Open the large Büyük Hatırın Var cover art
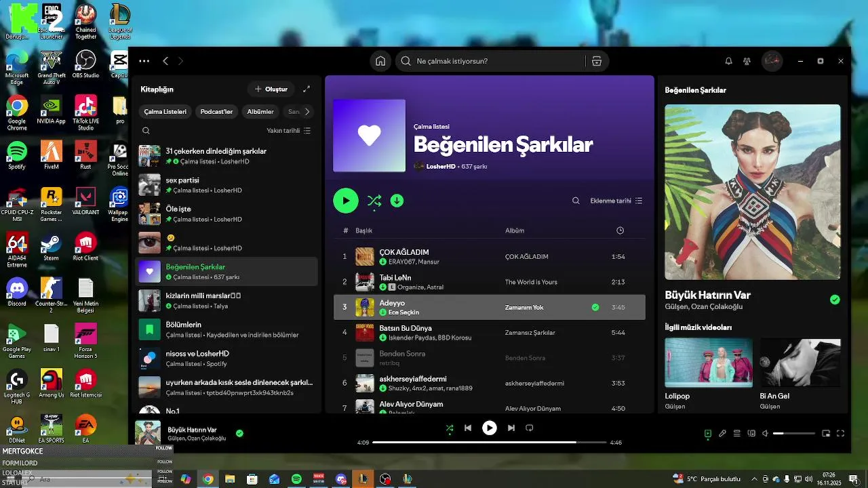This screenshot has height=488, width=868. click(x=753, y=192)
